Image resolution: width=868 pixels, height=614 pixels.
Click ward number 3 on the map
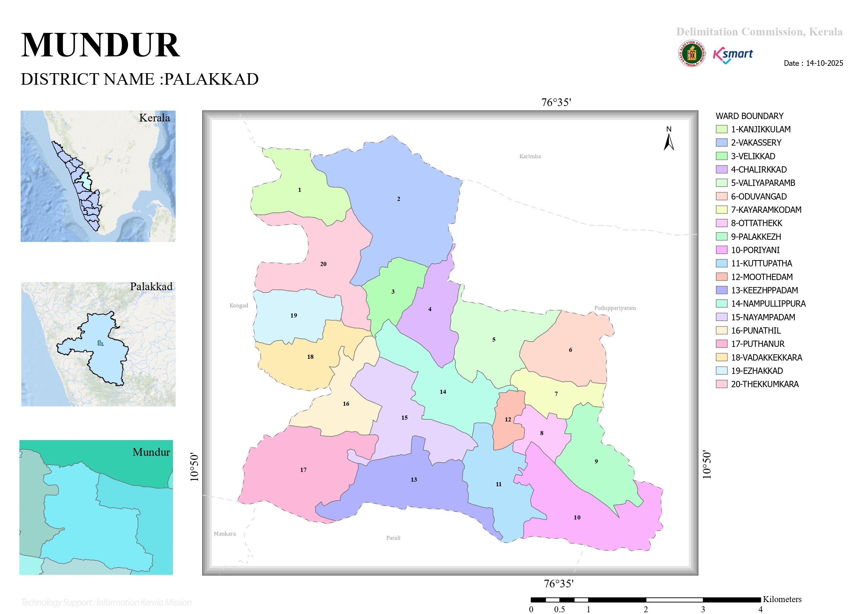[x=393, y=292]
